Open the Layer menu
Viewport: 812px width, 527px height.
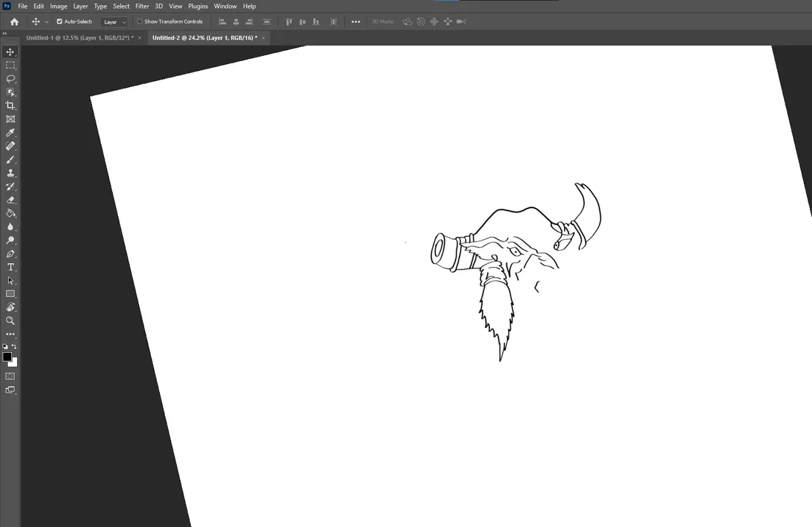pyautogui.click(x=81, y=6)
